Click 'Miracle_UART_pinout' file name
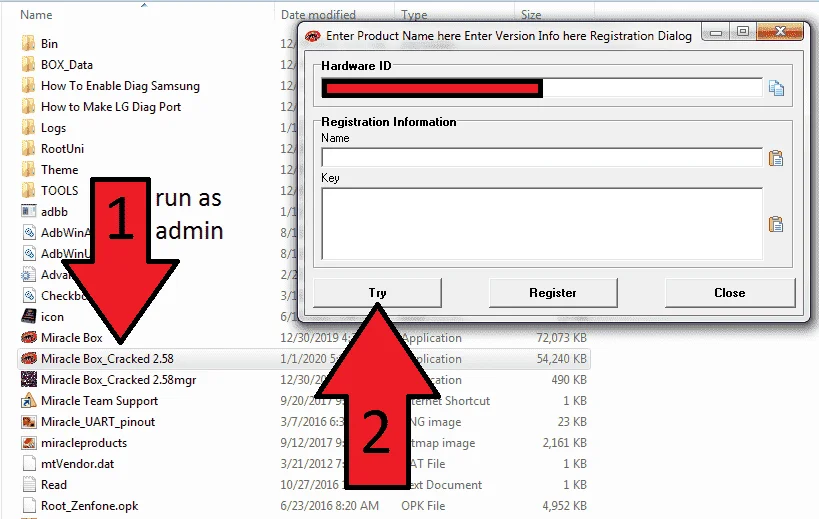This screenshot has height=519, width=819. point(98,422)
